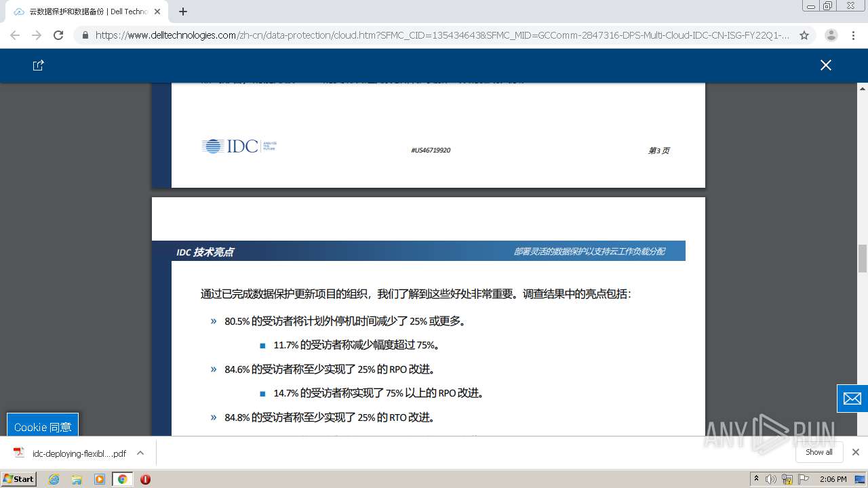Reload the current page
Viewport: 868px width, 488px height.
click(x=58, y=35)
